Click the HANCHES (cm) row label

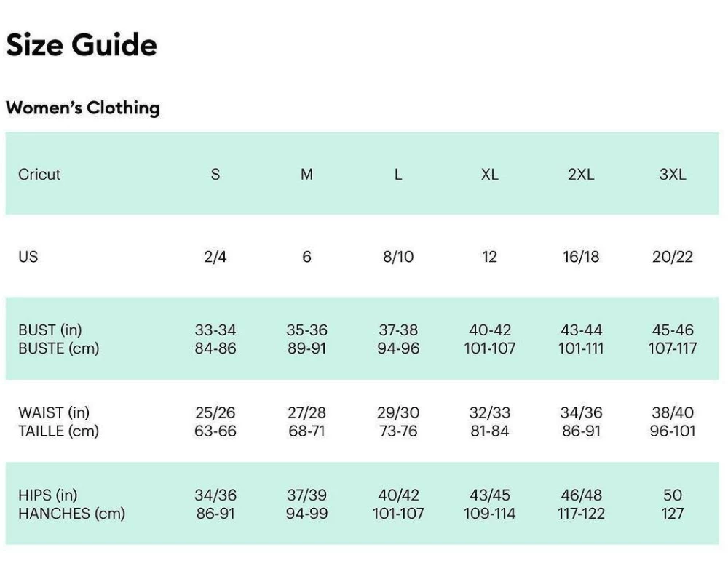(x=71, y=514)
